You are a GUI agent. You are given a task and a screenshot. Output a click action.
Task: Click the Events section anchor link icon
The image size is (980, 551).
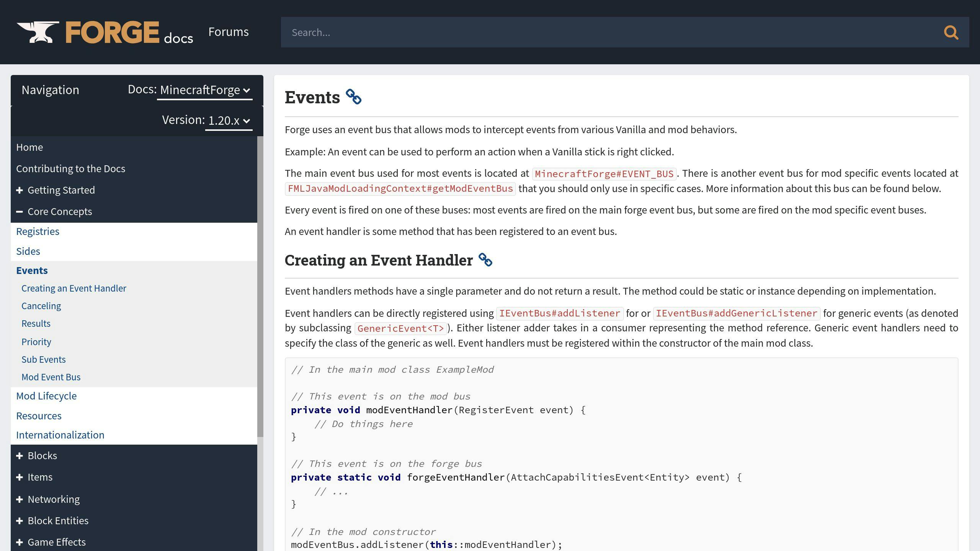coord(353,97)
